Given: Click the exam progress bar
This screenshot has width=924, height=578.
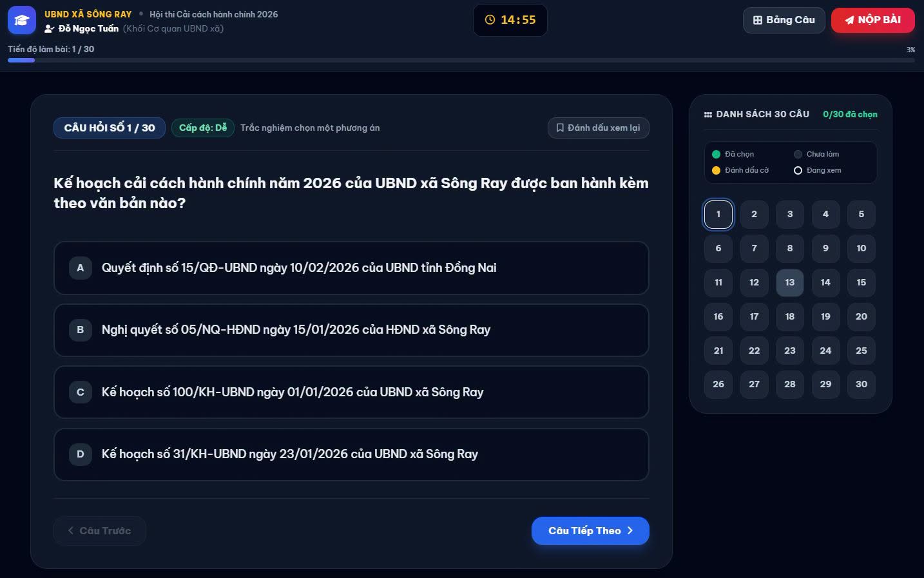Looking at the screenshot, I should pos(461,60).
